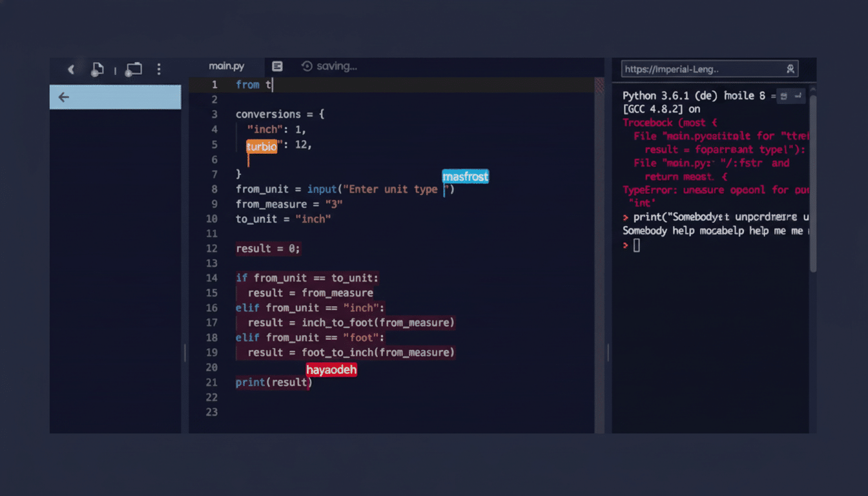Screen dimensions: 868x496
Task: Click the lock icon in the address bar
Action: [x=791, y=69]
